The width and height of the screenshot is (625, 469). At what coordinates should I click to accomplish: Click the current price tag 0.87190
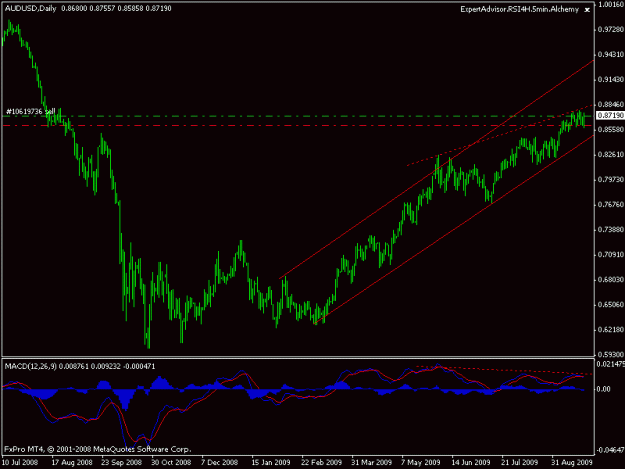coord(610,116)
